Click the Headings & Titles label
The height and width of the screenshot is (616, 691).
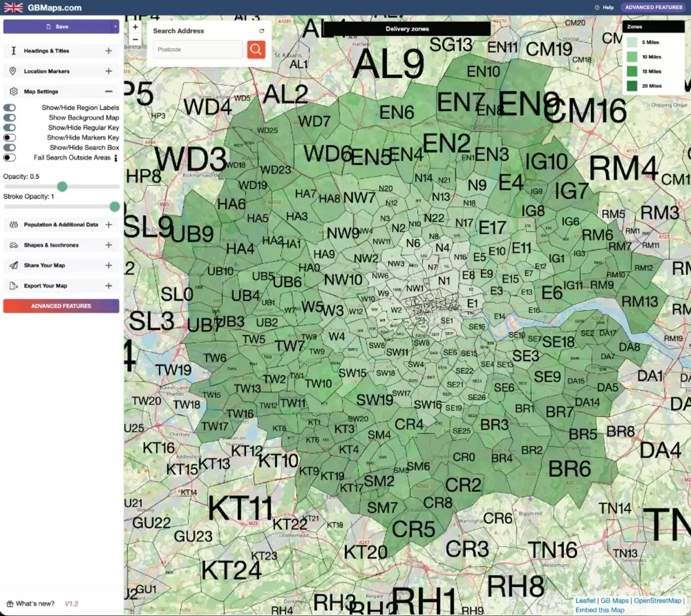(x=47, y=51)
